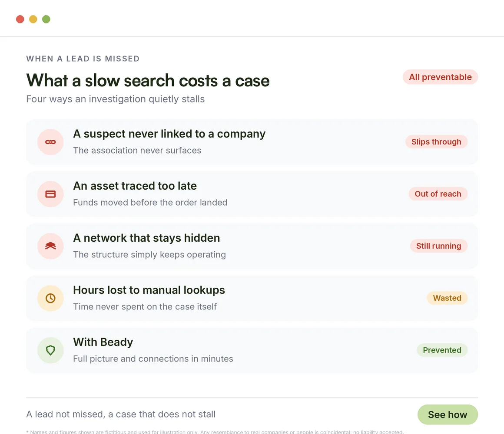504x434 pixels.
Task: Click text A lead not missed footer line
Action: [x=121, y=414]
